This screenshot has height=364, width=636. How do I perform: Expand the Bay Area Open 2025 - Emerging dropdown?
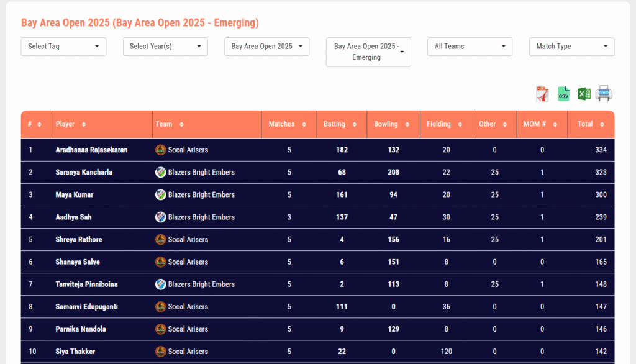[368, 52]
